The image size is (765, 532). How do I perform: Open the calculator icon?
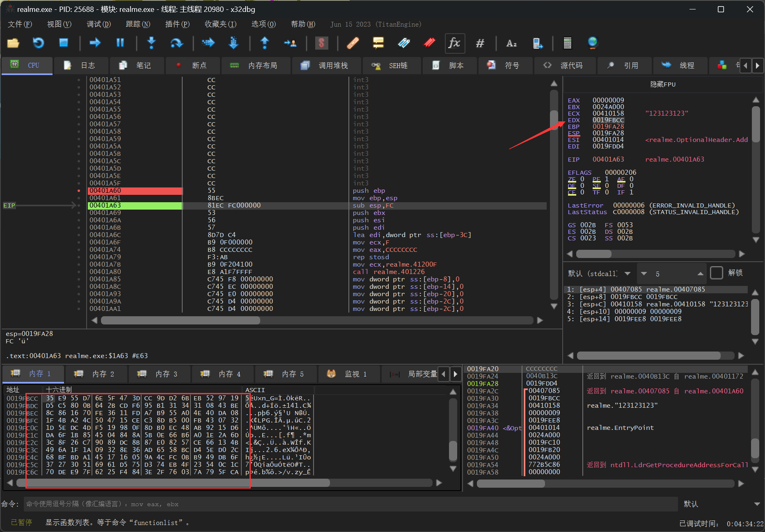[x=568, y=43]
